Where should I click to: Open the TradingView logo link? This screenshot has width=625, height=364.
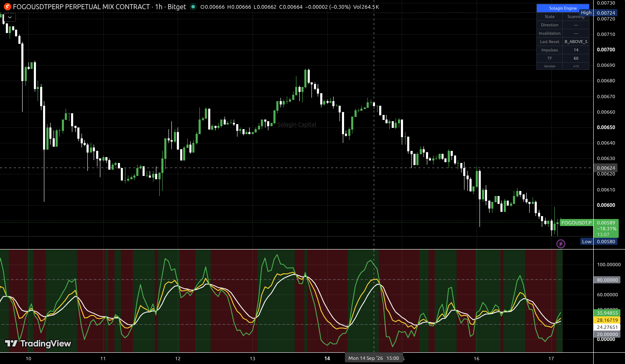[38, 344]
